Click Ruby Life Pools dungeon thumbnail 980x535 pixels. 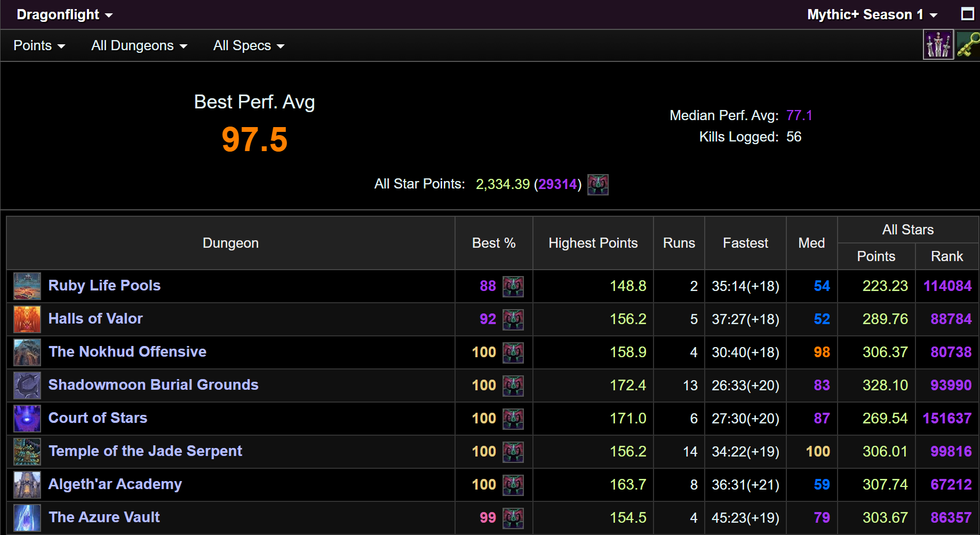click(x=27, y=286)
